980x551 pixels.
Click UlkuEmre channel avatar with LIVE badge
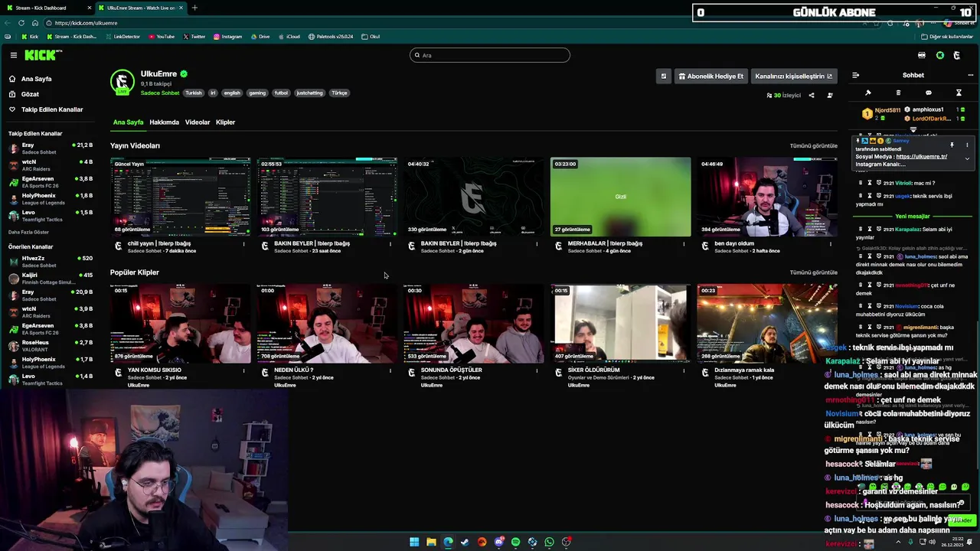[122, 82]
